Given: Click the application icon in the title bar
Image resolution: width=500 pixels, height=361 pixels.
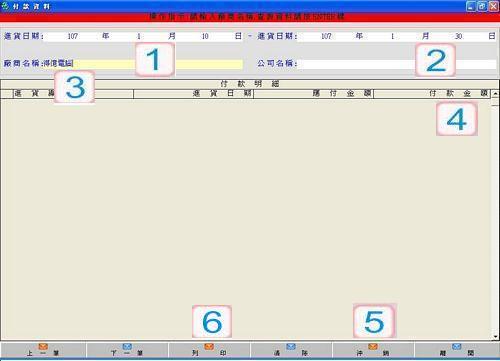Looking at the screenshot, I should (x=5, y=6).
